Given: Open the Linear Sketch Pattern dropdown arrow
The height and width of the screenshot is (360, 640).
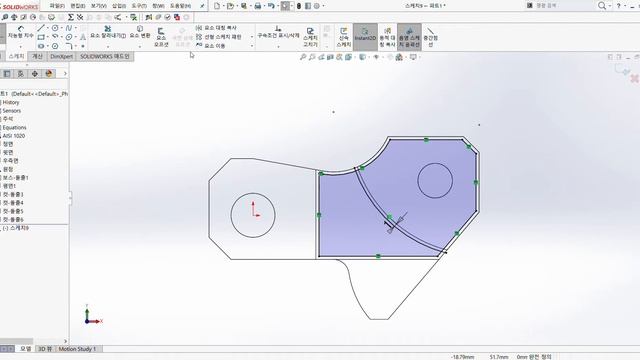Looking at the screenshot, I should (251, 37).
